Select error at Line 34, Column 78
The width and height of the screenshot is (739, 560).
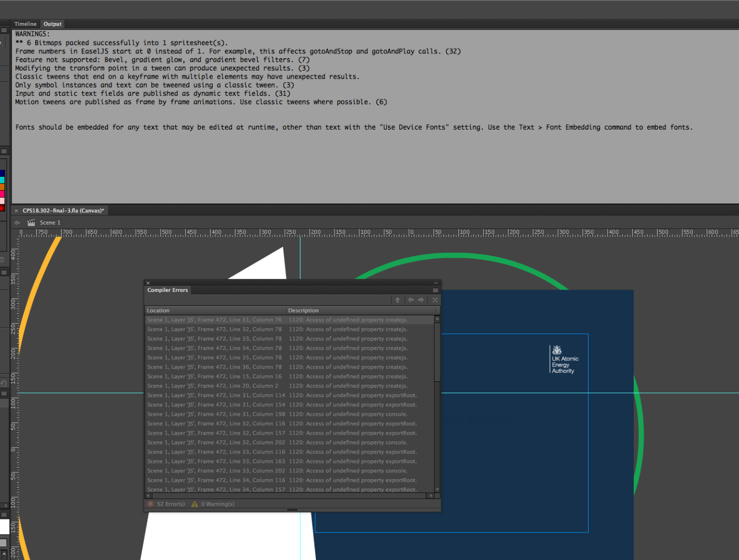click(x=289, y=348)
